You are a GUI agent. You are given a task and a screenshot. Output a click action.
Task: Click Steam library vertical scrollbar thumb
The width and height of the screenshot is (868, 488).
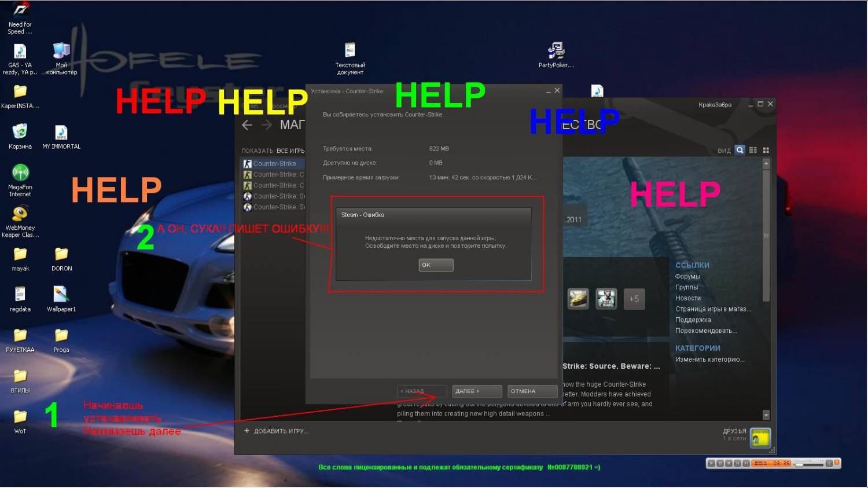(x=766, y=236)
